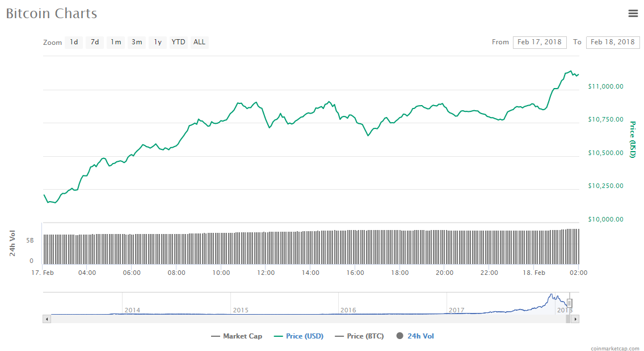Select the ALL zoom range
644x351 pixels.
click(x=199, y=42)
